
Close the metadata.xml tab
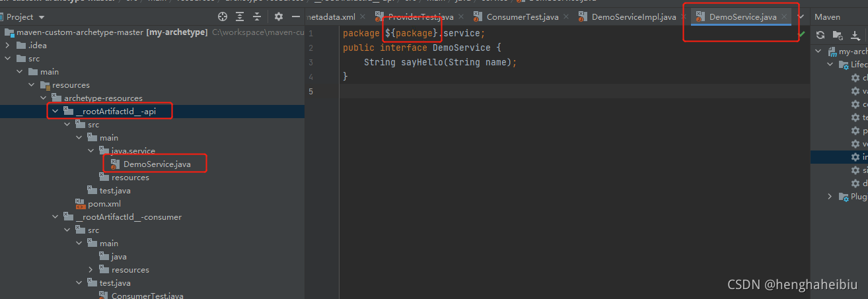tap(362, 17)
